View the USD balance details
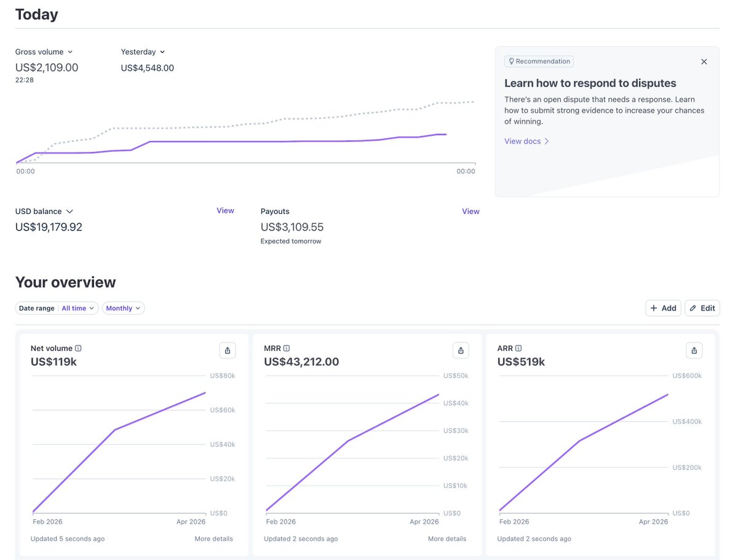This screenshot has height=560, width=738. pos(225,211)
